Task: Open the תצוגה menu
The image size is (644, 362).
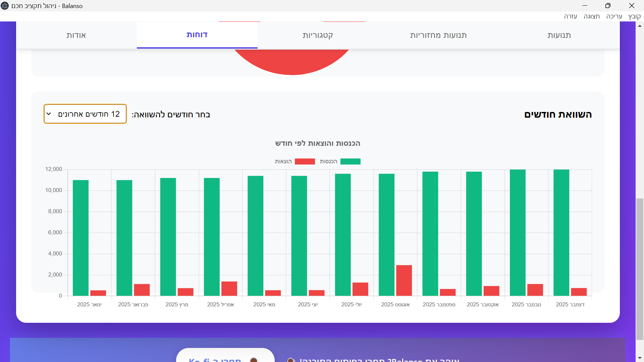Action: point(591,16)
